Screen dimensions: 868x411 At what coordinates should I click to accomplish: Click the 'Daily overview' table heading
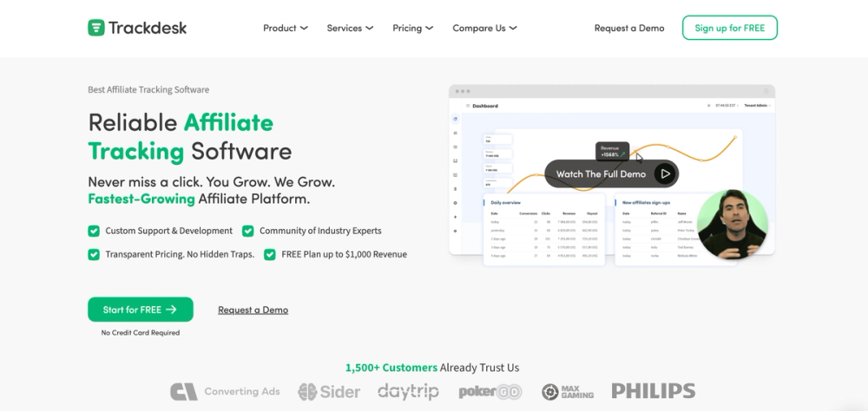tap(505, 202)
